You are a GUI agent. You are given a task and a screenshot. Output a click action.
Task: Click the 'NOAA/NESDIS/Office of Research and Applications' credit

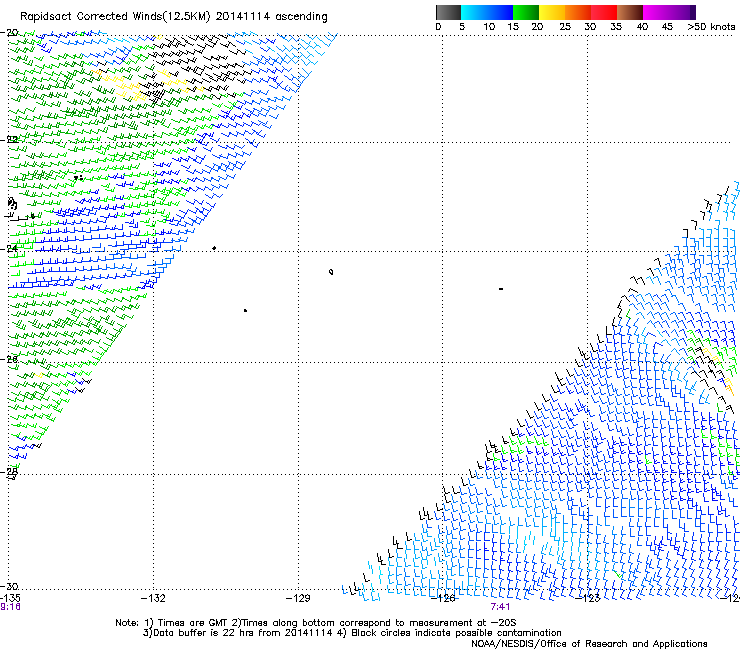click(589, 644)
